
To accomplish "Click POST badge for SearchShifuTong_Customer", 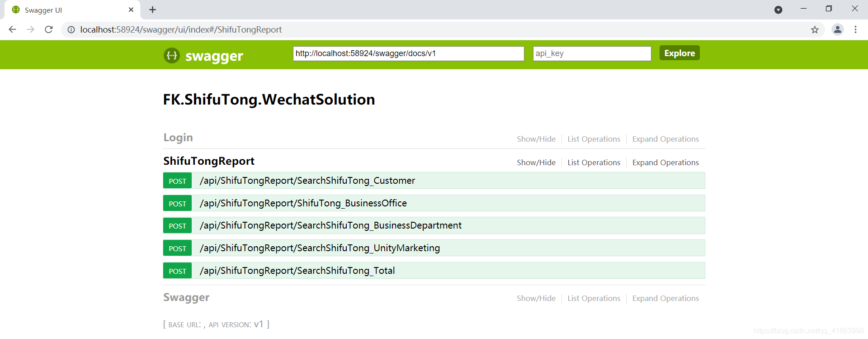I will (177, 181).
